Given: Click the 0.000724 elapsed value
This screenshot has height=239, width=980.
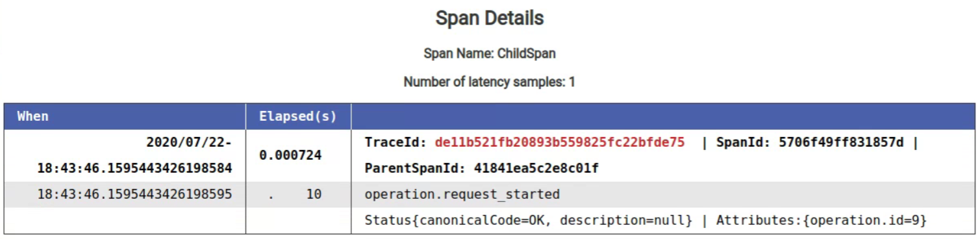Looking at the screenshot, I should pos(290,155).
